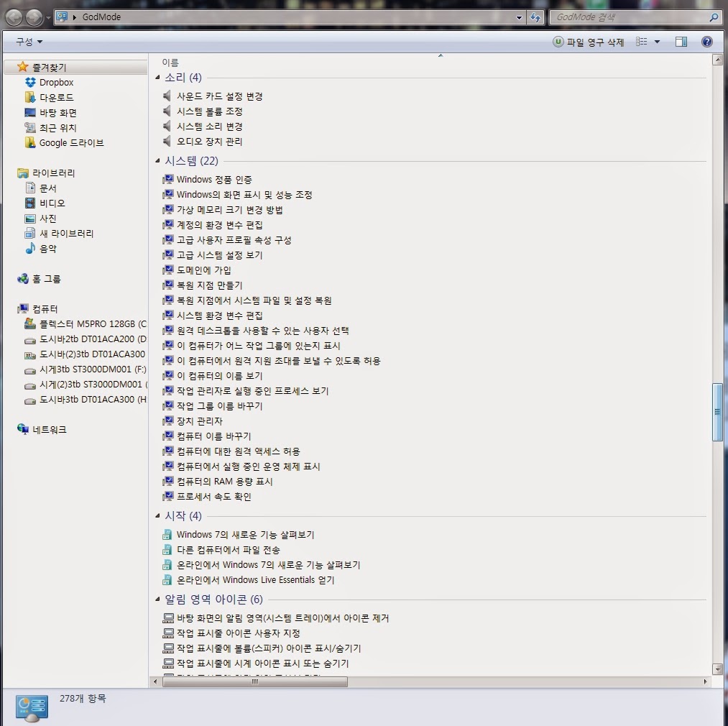Open 홈 그룹 in the navigation pane
The height and width of the screenshot is (726, 728).
(47, 279)
